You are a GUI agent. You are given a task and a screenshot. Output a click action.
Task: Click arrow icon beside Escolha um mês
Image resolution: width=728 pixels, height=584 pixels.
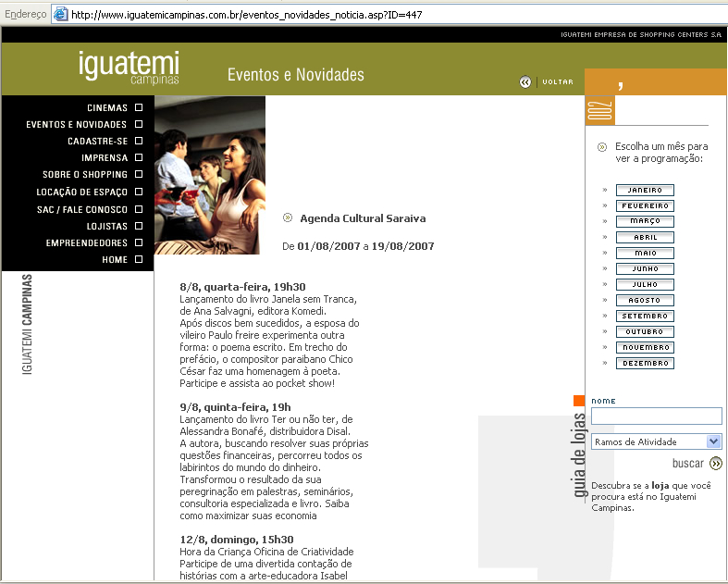(602, 146)
